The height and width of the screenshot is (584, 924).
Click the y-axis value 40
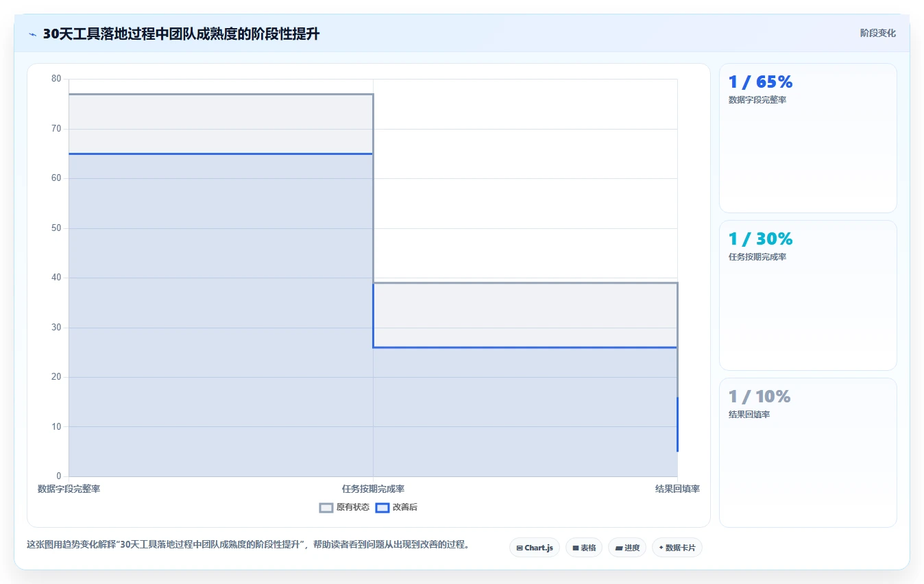click(x=56, y=278)
